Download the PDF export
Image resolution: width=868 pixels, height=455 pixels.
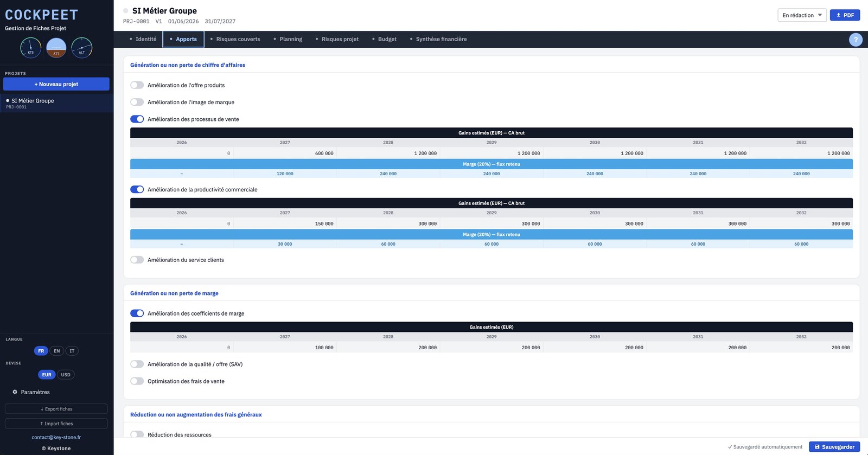tap(845, 15)
